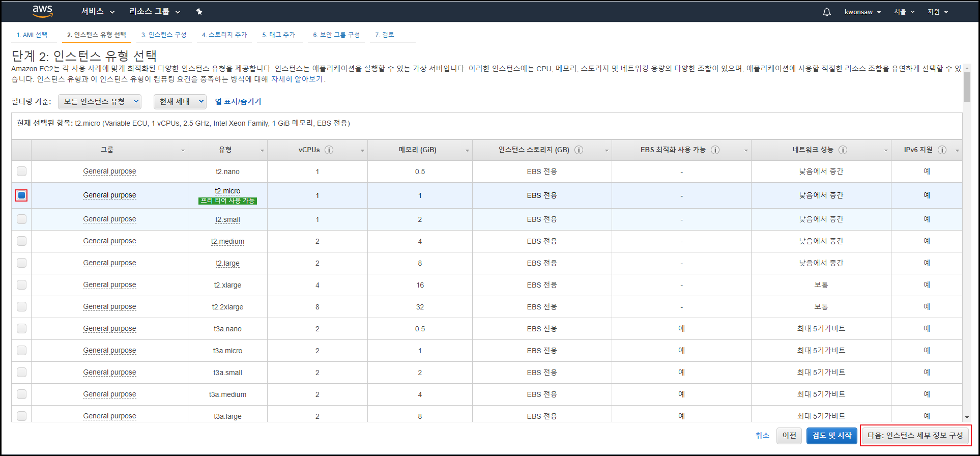Go to step 6. 보안 그룹 구성 tab
The width and height of the screenshot is (980, 456).
[x=336, y=35]
